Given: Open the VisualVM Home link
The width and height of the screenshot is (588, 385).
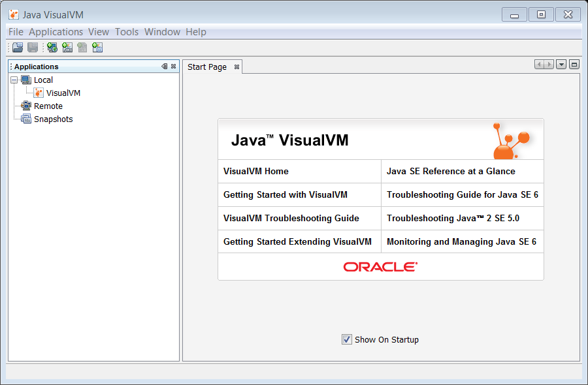Looking at the screenshot, I should tap(255, 171).
